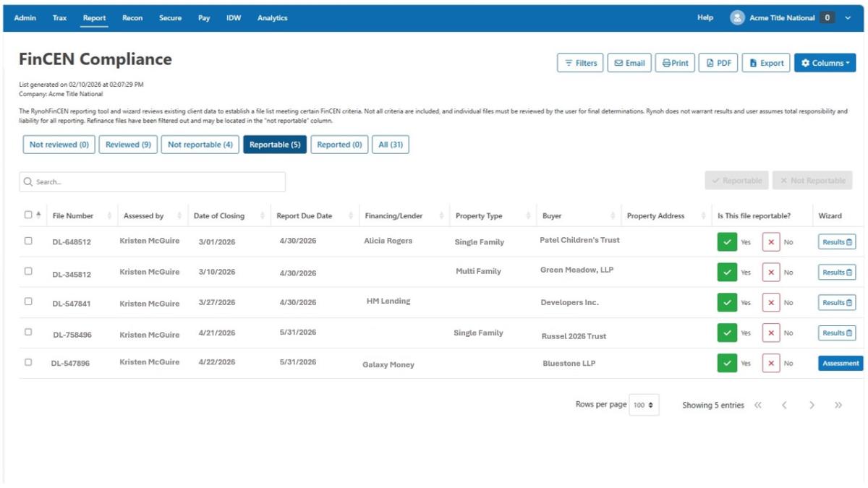This screenshot has height=488, width=868.
Task: Click the user avatar icon beside Acme Title National
Action: 737,18
